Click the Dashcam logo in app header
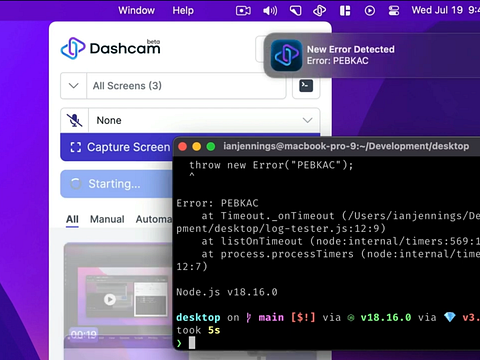The height and width of the screenshot is (360, 480). 111,48
